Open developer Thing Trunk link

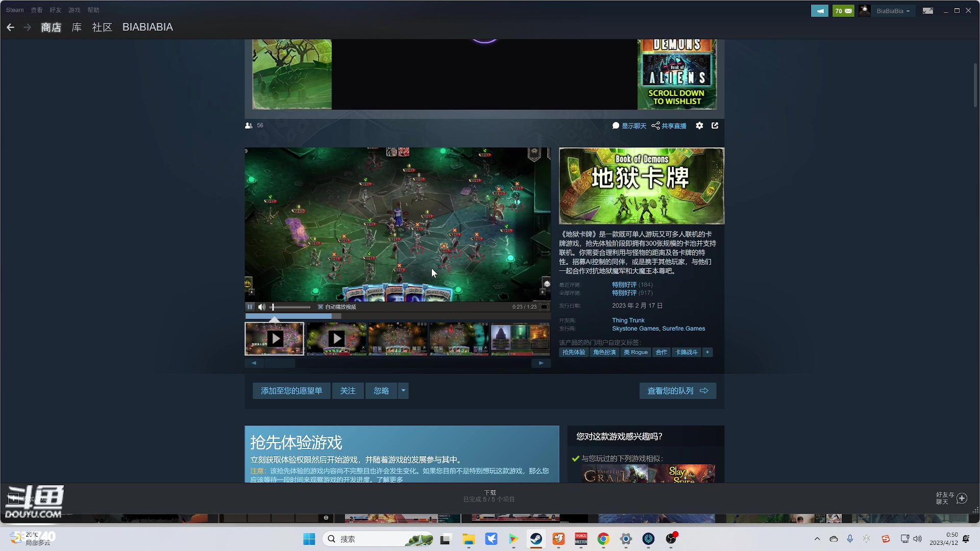point(628,320)
